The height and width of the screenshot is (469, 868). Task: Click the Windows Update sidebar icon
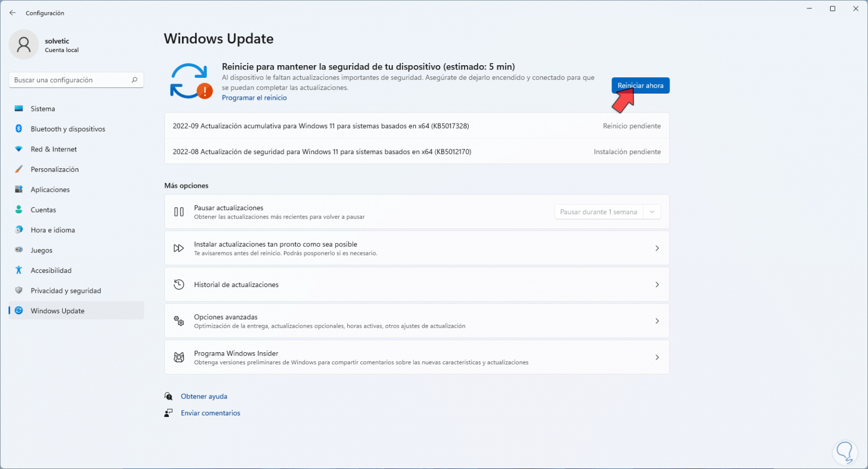pyautogui.click(x=19, y=311)
